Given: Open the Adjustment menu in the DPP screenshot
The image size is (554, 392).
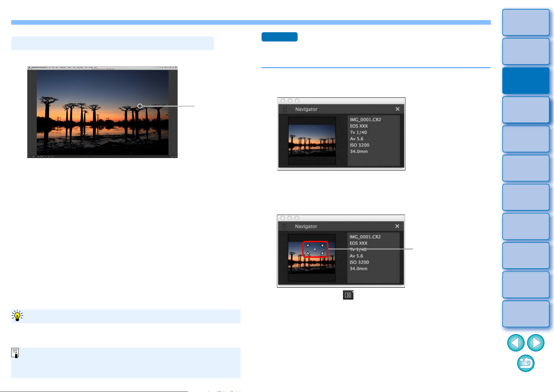Looking at the screenshot, I should (80, 67).
